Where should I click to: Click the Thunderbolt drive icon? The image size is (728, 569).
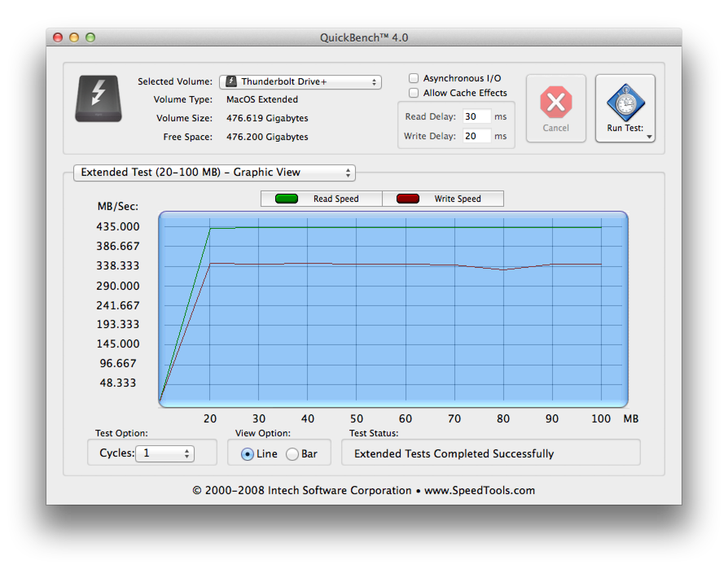pyautogui.click(x=98, y=99)
